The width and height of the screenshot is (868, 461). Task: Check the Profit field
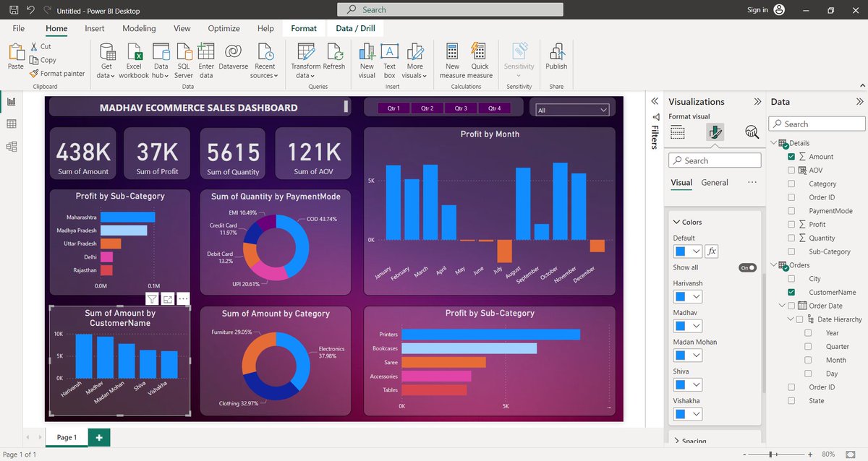click(x=792, y=225)
